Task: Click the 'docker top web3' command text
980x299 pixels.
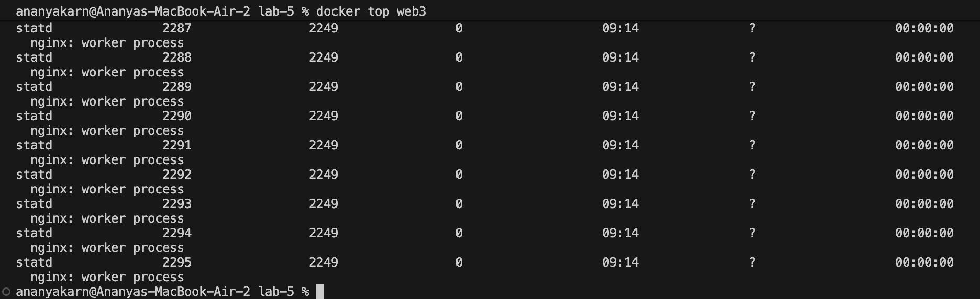Action: point(371,11)
